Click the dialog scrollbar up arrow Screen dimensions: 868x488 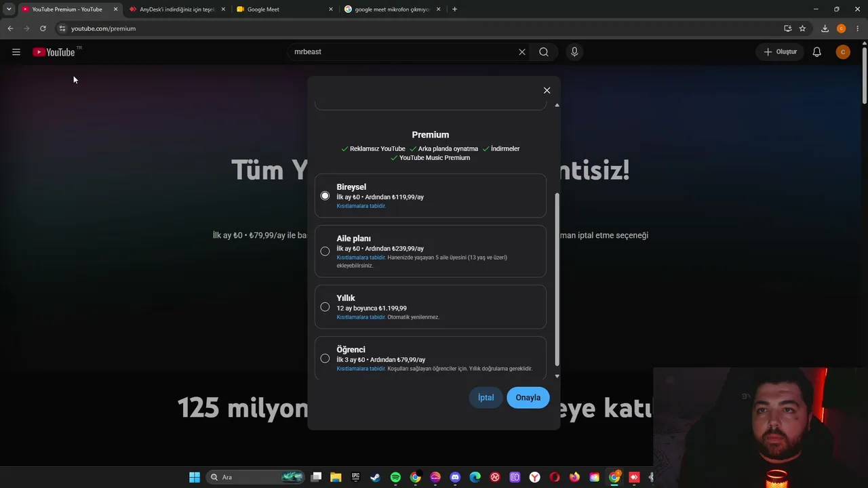(557, 105)
